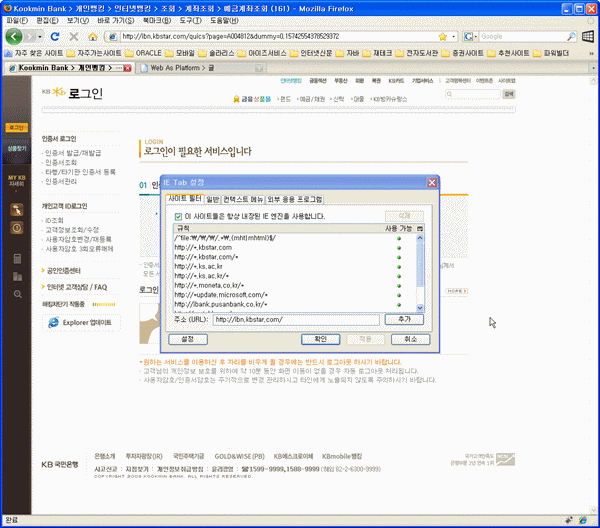This screenshot has height=528, width=600.
Task: Go back with the green Back arrow
Action: (x=14, y=37)
